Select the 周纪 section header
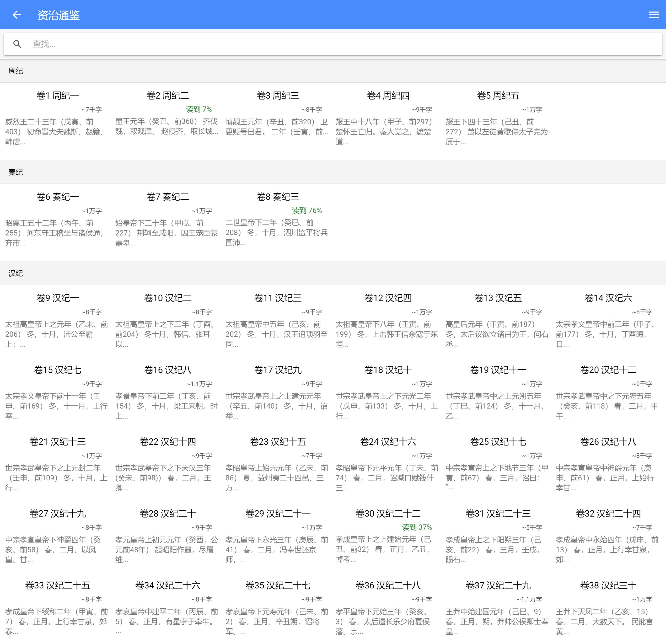Image resolution: width=666 pixels, height=644 pixels. click(x=16, y=71)
